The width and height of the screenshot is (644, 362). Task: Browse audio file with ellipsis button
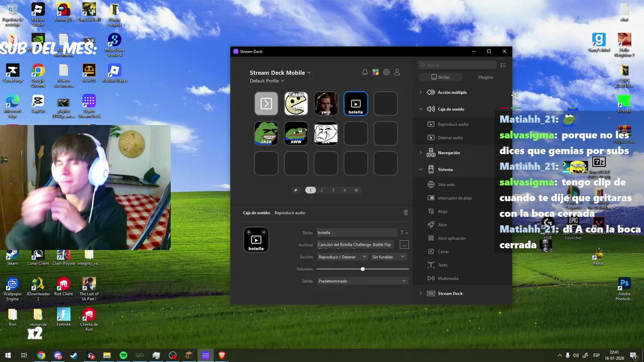(404, 245)
